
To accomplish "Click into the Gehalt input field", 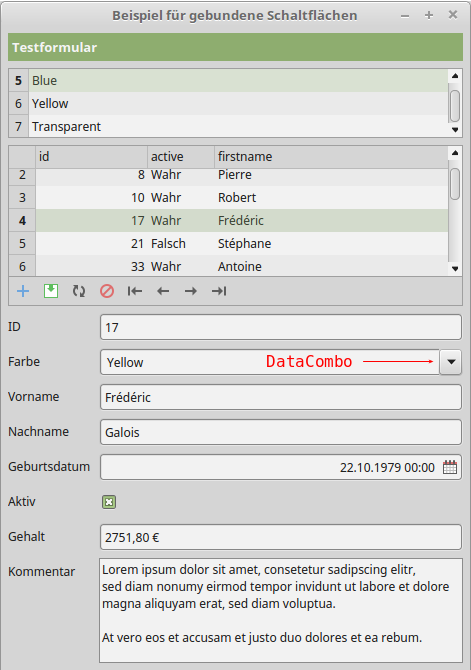I will tap(281, 537).
